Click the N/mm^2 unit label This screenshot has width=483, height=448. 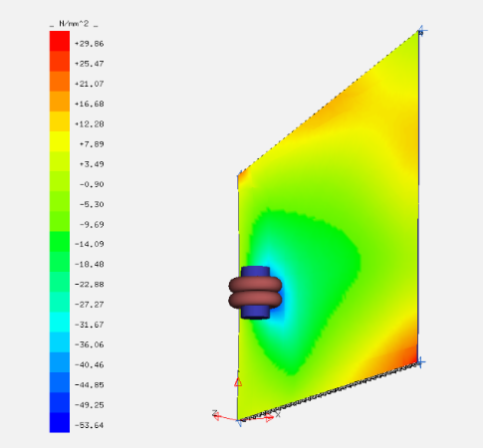pos(74,24)
